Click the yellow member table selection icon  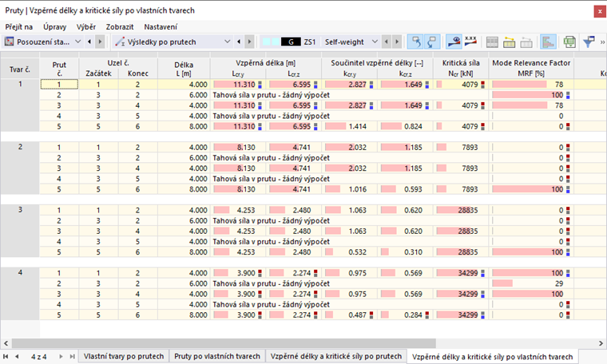509,42
